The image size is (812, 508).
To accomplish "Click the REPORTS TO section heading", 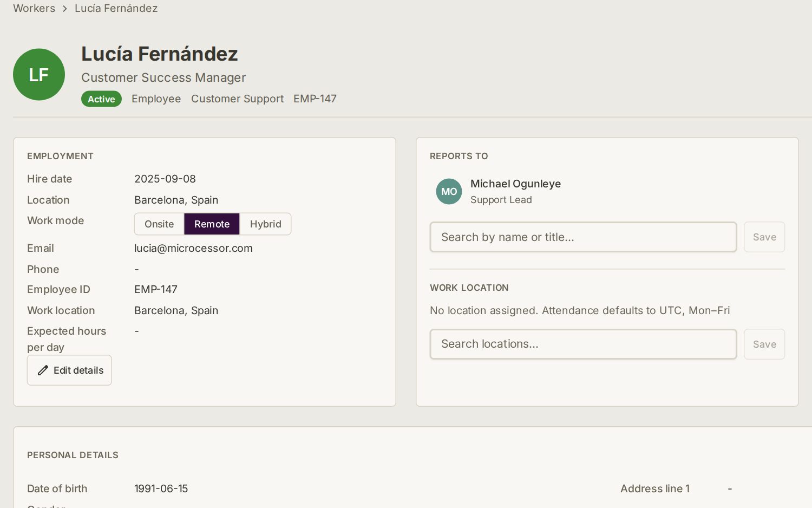I will coord(459,157).
